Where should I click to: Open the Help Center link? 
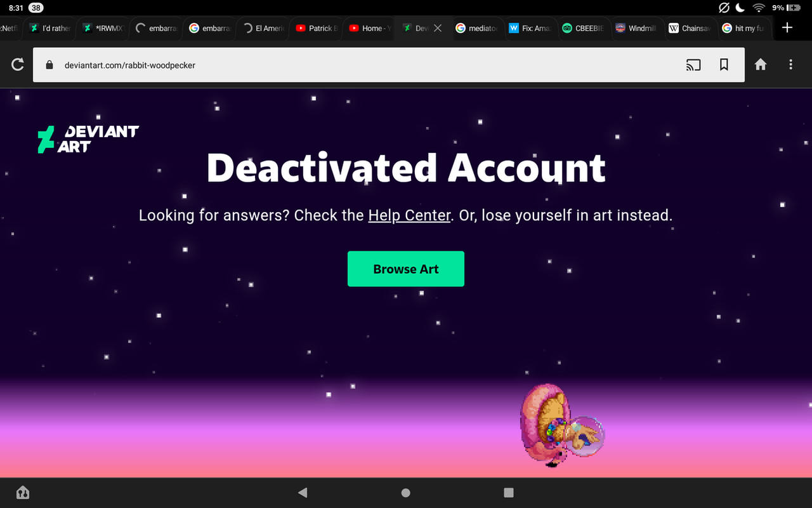tap(409, 215)
